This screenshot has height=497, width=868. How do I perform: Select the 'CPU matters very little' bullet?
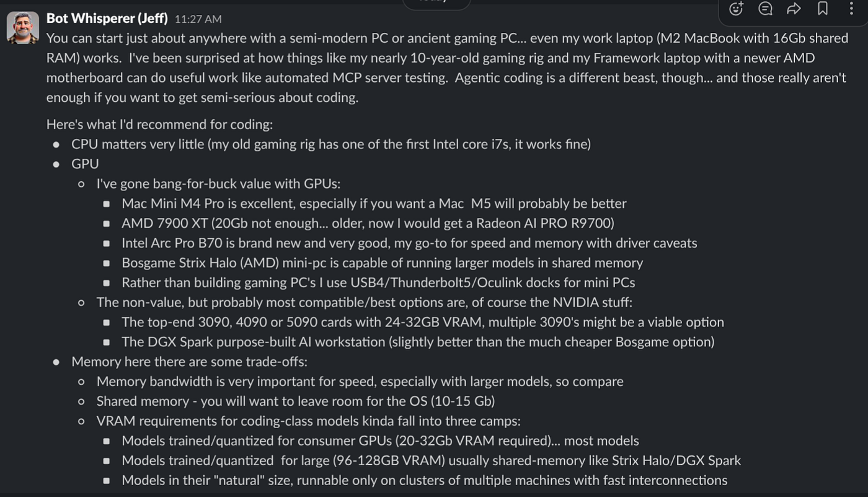coord(331,144)
